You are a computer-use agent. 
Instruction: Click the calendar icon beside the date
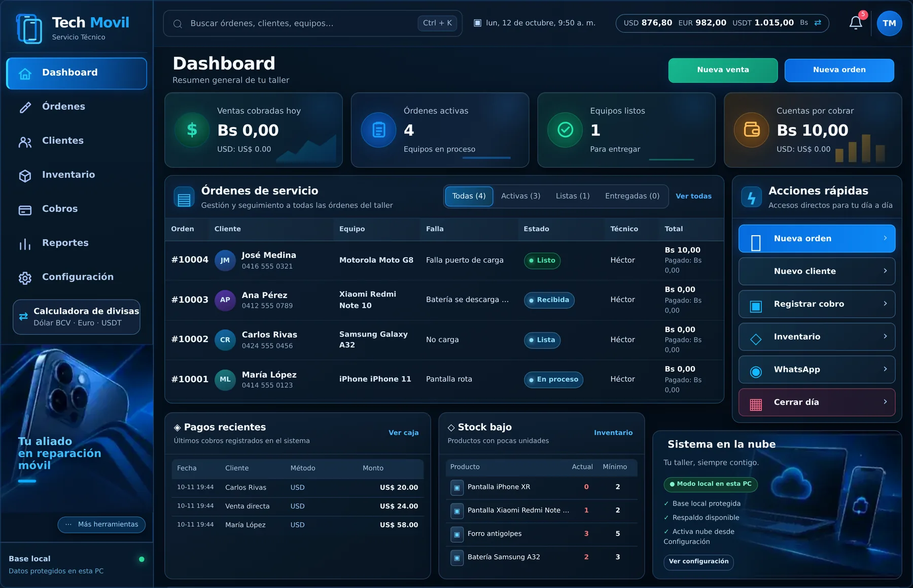tap(477, 23)
